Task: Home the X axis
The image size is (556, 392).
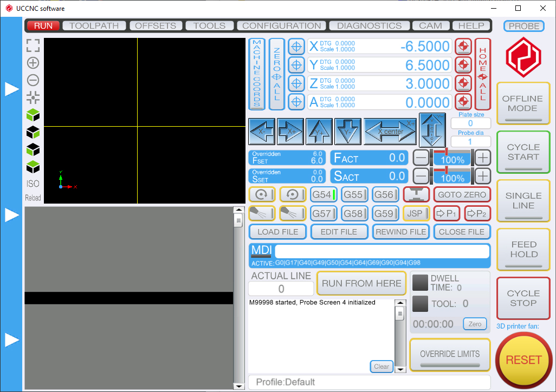Action: click(x=463, y=47)
